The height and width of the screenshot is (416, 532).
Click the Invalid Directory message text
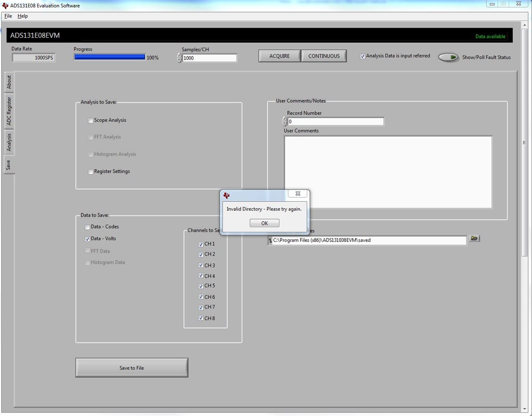264,209
